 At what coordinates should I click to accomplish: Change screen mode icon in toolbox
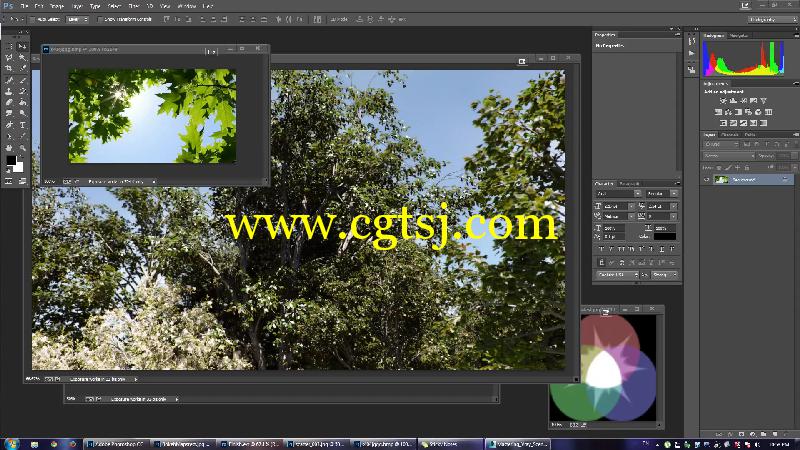[22, 181]
